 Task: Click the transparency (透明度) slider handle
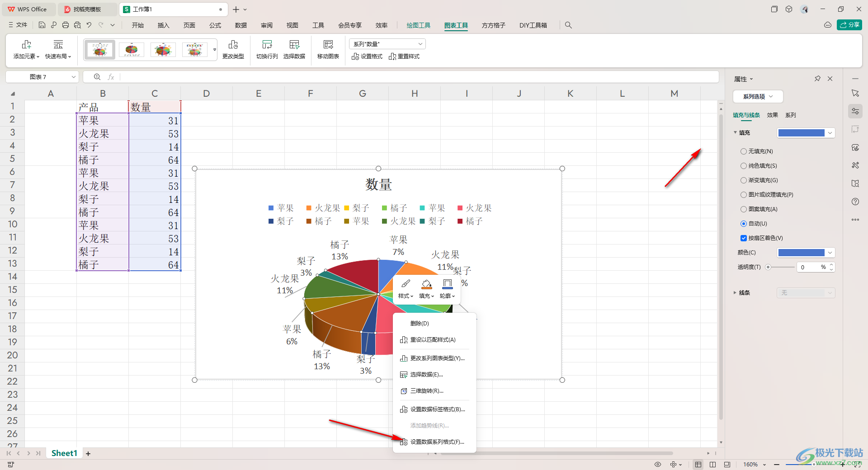pos(768,267)
